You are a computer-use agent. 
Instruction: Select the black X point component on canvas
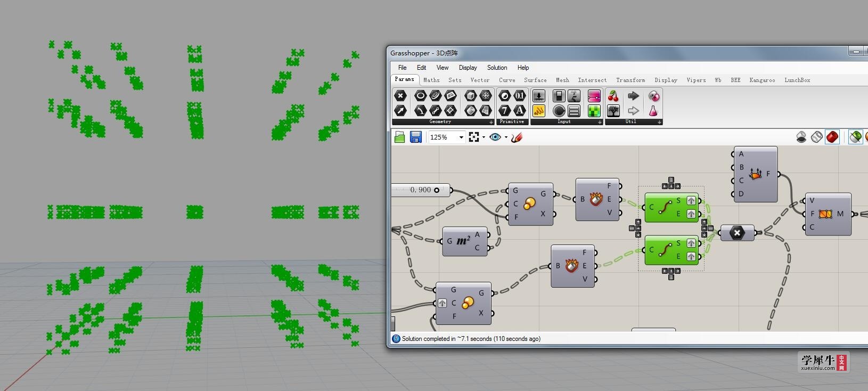738,233
